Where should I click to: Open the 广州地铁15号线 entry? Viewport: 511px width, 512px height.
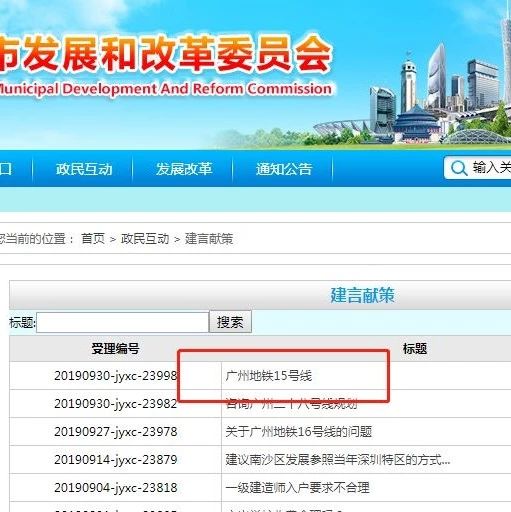pos(269,376)
